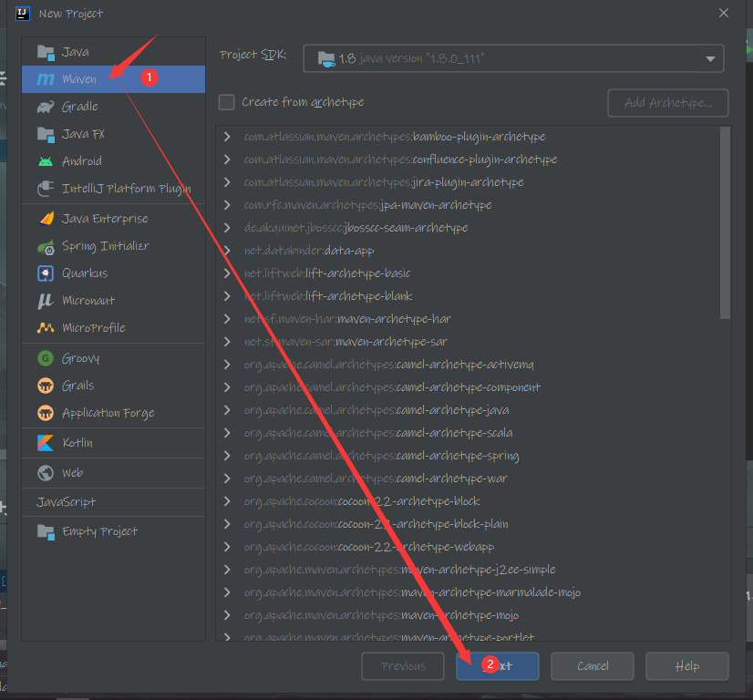The height and width of the screenshot is (700, 753).
Task: Click the Kotlin logo icon
Action: pyautogui.click(x=46, y=443)
